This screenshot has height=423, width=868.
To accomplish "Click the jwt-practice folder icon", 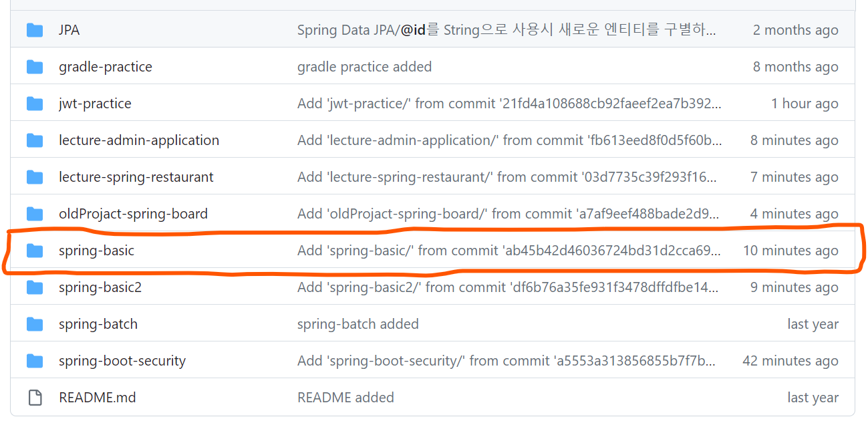I will tap(35, 104).
